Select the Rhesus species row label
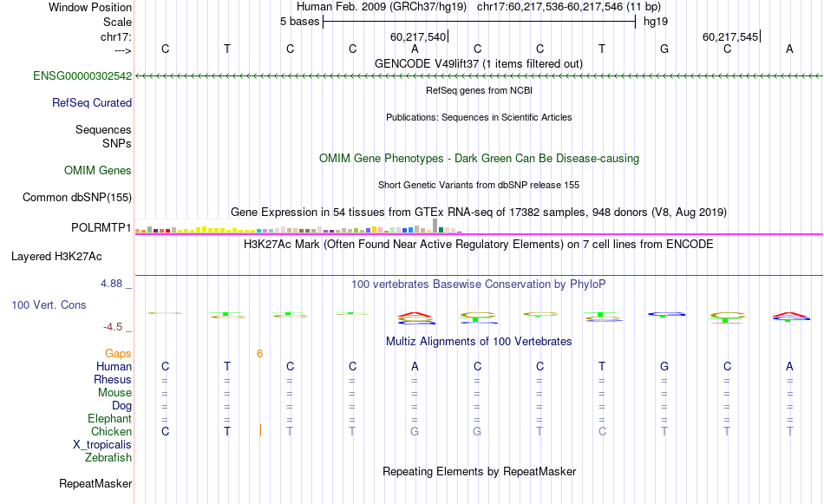The height and width of the screenshot is (504, 824). (x=113, y=379)
